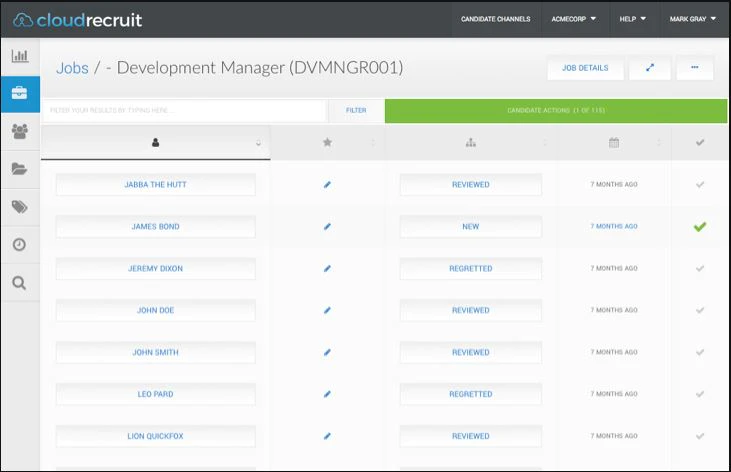Image resolution: width=731 pixels, height=472 pixels.
Task: Sort by the calendar date column header
Action: point(614,142)
